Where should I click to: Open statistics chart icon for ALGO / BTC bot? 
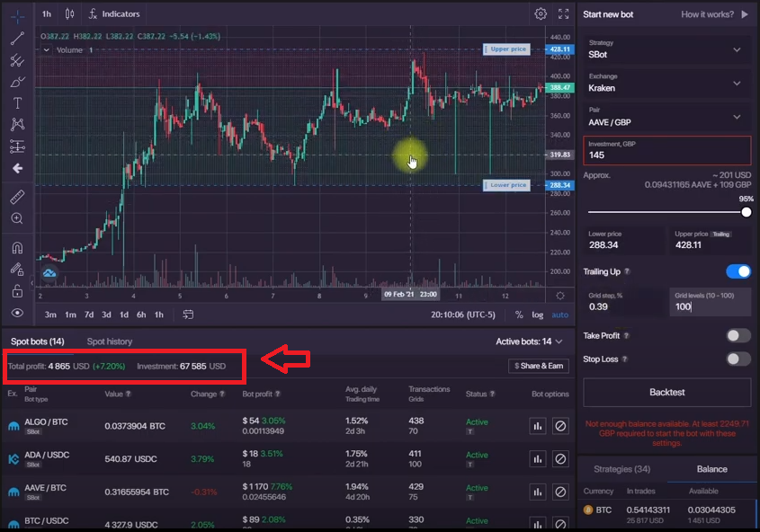click(x=538, y=426)
